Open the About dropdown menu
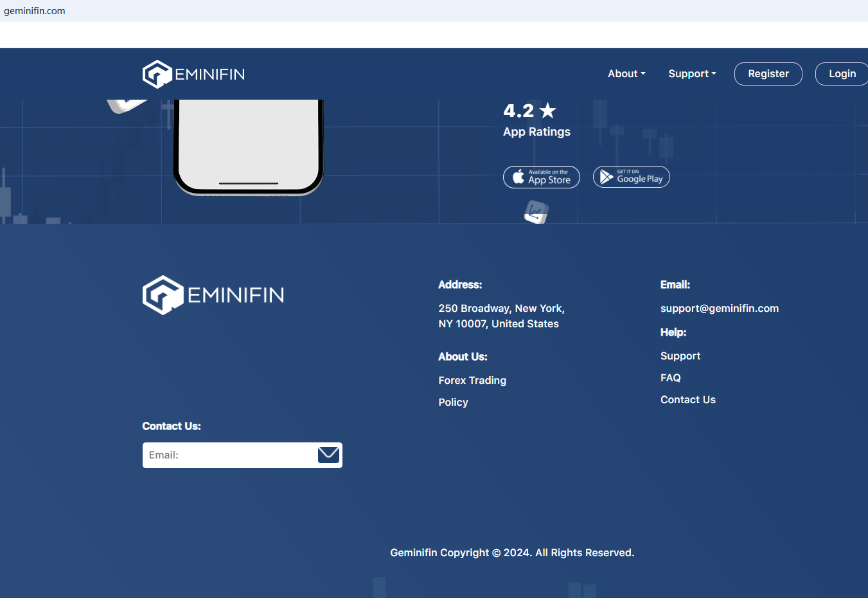Screen dimensions: 868x598 coord(626,74)
